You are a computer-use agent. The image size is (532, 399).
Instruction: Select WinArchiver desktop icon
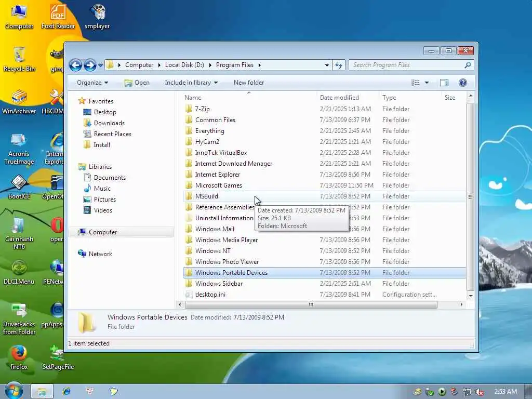pyautogui.click(x=19, y=102)
